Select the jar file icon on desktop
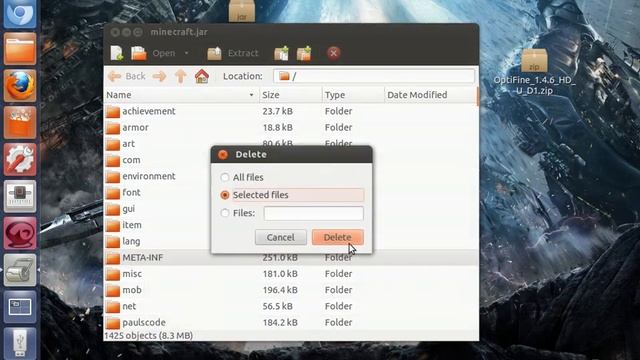 coord(242,11)
